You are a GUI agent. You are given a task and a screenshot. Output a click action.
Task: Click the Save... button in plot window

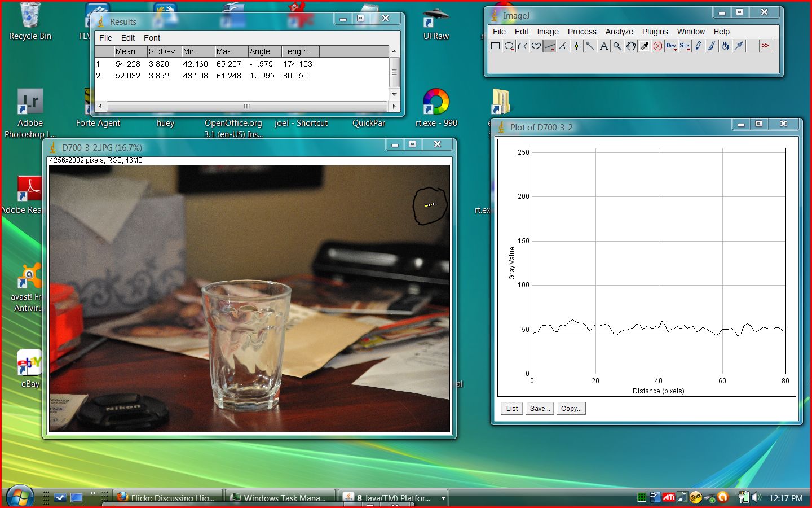[540, 409]
